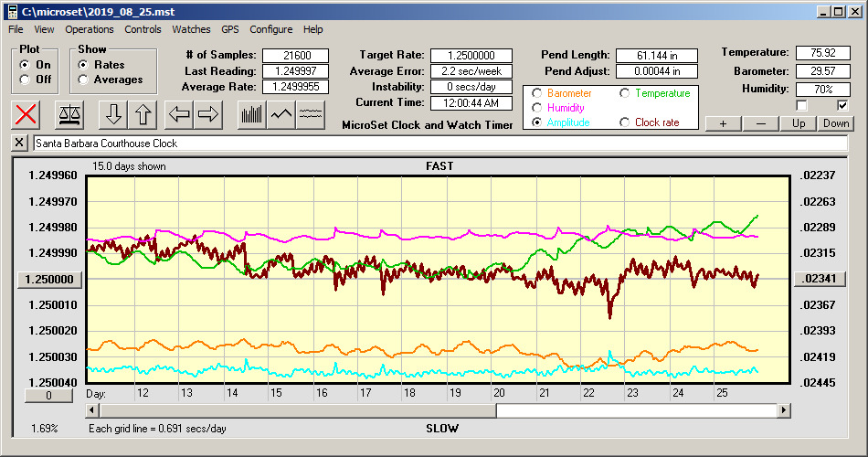Screen dimensions: 868x457
Task: Click the Santa Barbara Courthouse Clock text field
Action: point(439,143)
